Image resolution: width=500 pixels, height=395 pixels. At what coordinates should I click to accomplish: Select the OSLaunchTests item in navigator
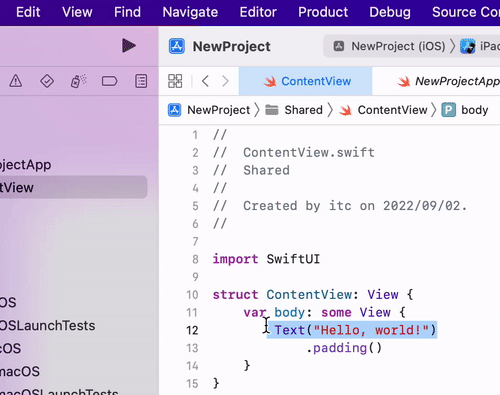47,325
